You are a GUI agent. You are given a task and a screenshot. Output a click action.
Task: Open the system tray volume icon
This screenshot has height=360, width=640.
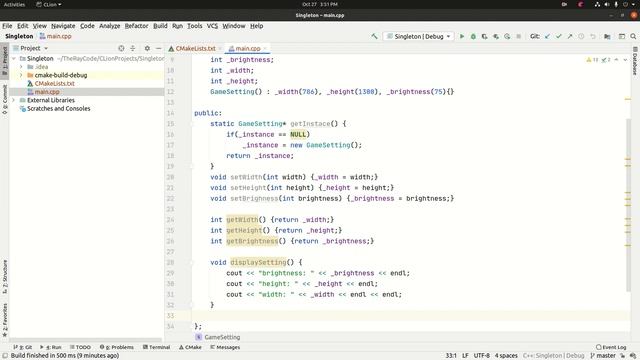[607, 4]
